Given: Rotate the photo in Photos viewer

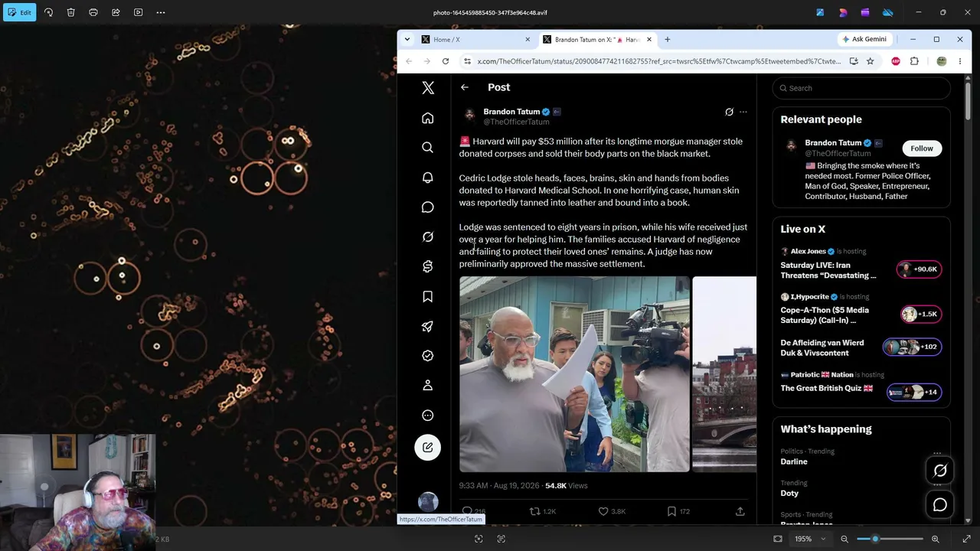Looking at the screenshot, I should pyautogui.click(x=48, y=12).
